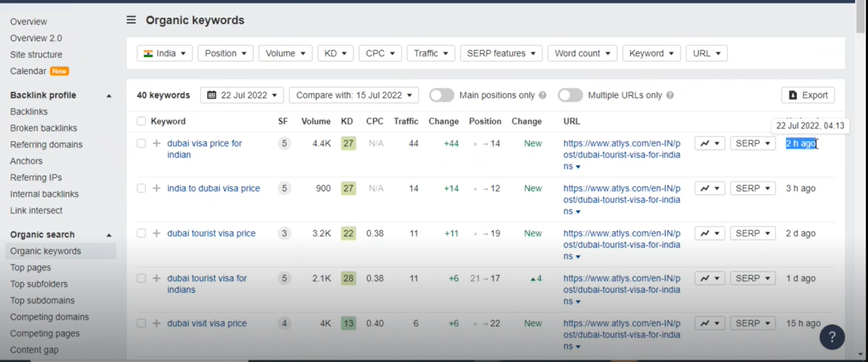Tick checkbox for dubai visit visa price
Viewport: 868px width, 362px height.
tap(141, 323)
